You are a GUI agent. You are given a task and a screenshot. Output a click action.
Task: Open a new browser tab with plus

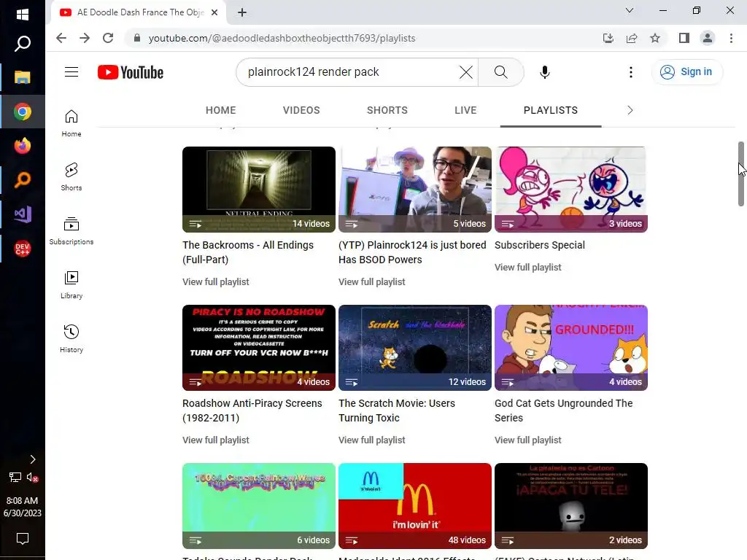(x=242, y=12)
